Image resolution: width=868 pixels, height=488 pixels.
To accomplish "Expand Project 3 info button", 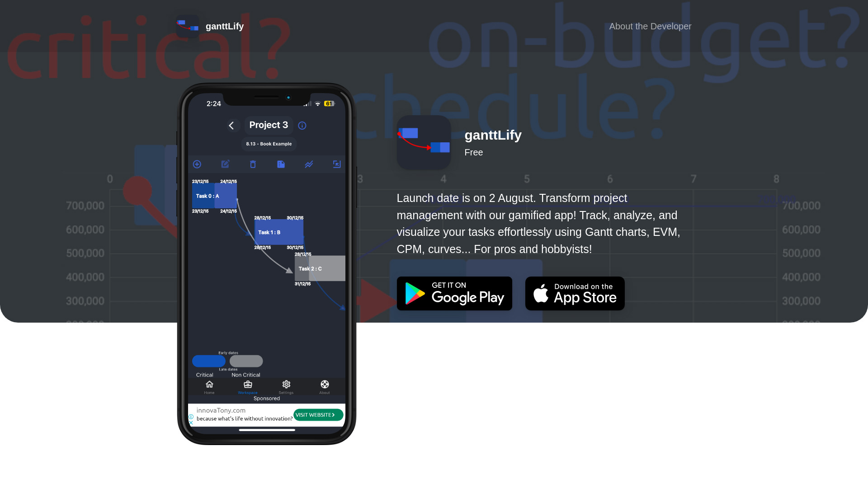I will point(303,125).
